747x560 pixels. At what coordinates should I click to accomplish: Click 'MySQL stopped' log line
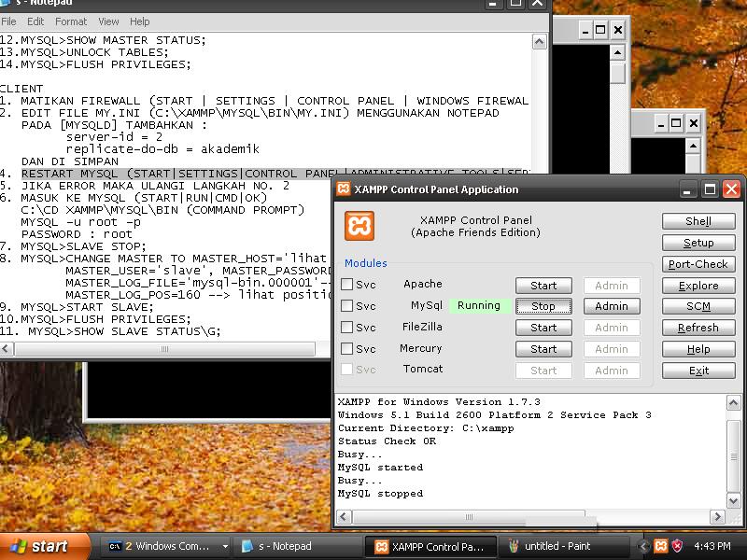pyautogui.click(x=380, y=494)
